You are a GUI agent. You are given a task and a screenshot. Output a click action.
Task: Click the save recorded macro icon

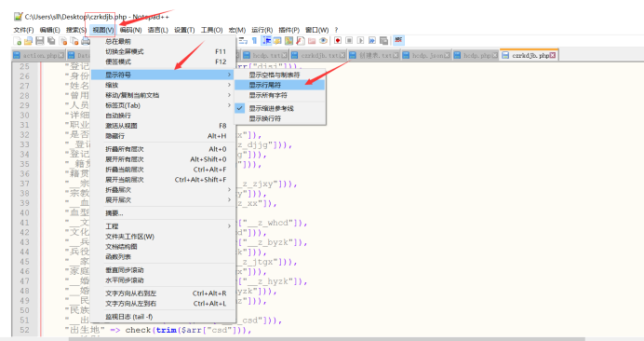pos(383,41)
